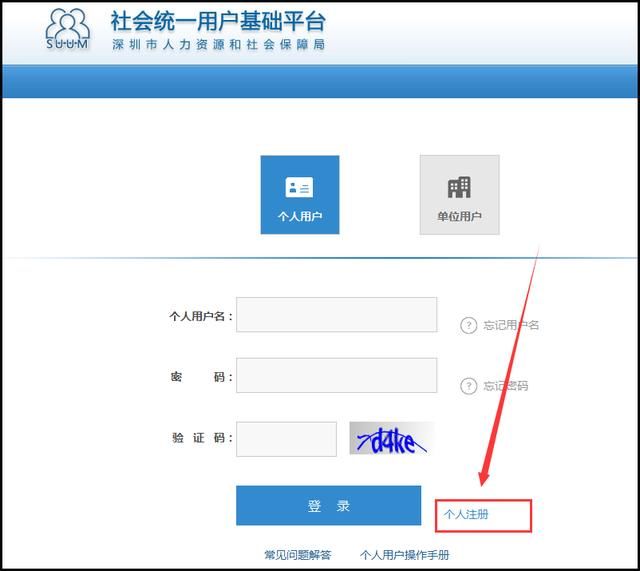Focus the 个人用户名 input field
Screen dimensions: 640x571
click(337, 315)
